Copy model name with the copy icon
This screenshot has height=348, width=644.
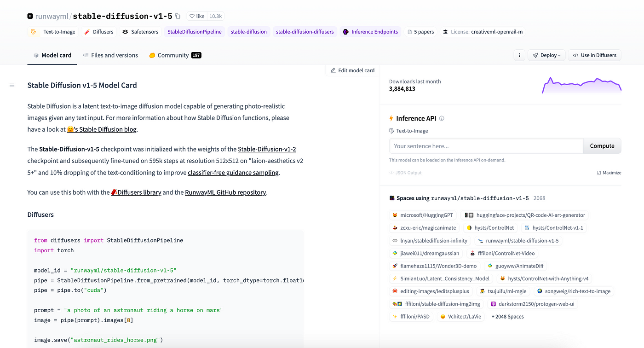click(x=178, y=16)
